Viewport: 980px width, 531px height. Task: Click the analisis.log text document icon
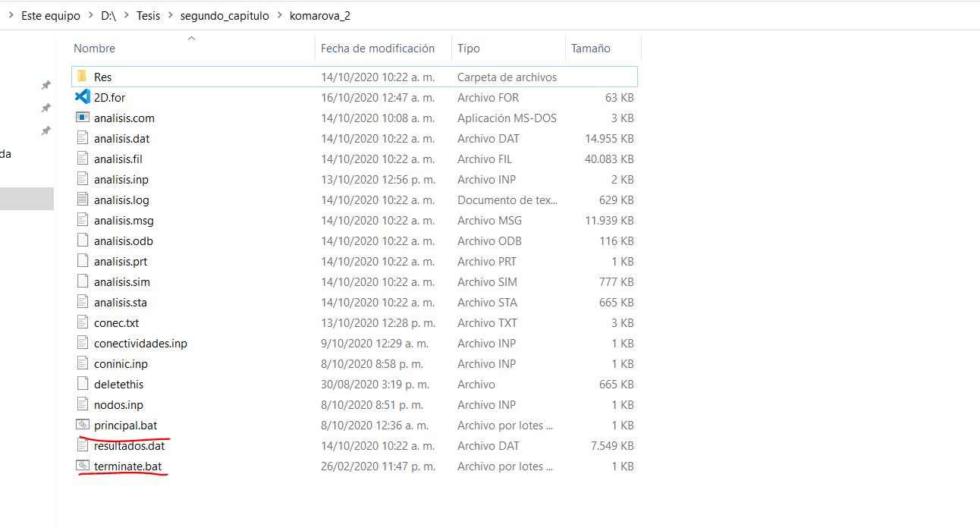pyautogui.click(x=83, y=200)
